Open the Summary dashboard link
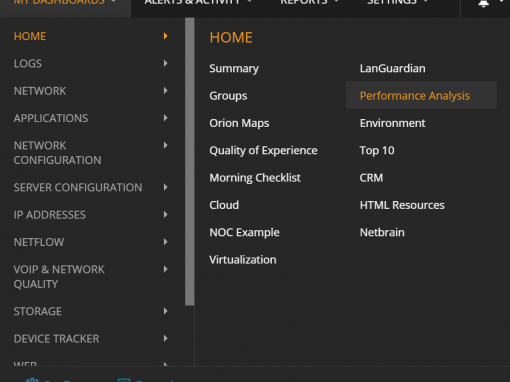The image size is (510, 382). coord(234,69)
